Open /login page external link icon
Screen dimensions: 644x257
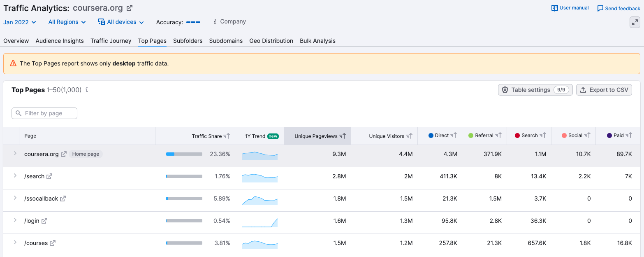(44, 221)
